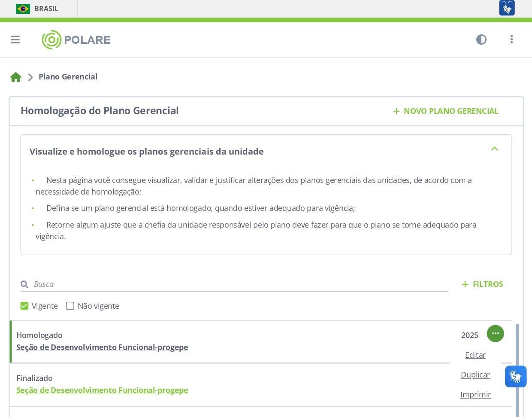532x417 pixels.
Task: Click the search magnifier icon
Action: click(x=24, y=284)
